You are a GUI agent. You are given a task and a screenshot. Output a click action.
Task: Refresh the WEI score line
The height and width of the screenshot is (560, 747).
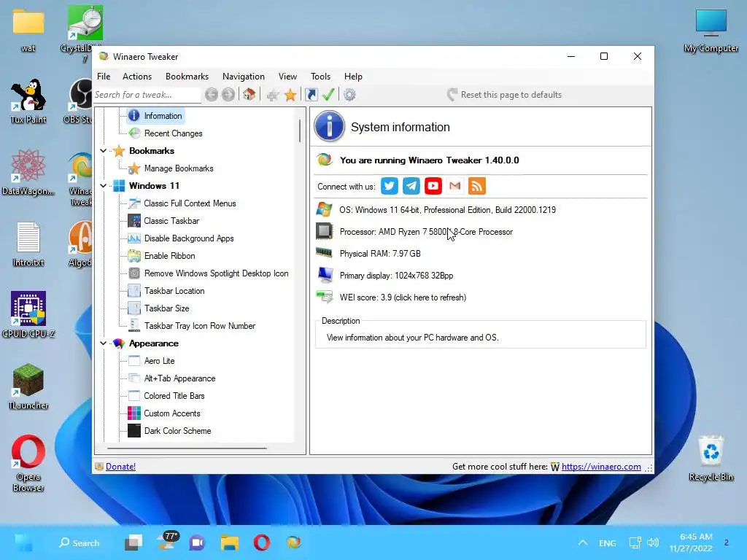403,297
